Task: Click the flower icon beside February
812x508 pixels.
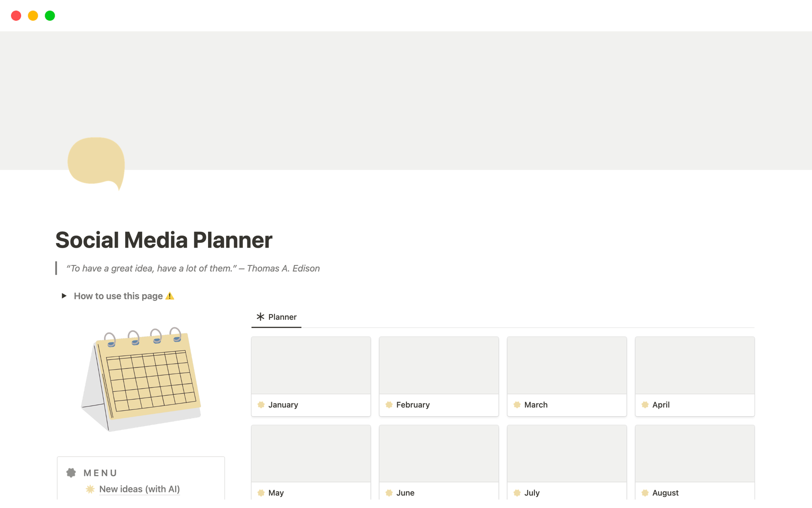Action: click(389, 405)
